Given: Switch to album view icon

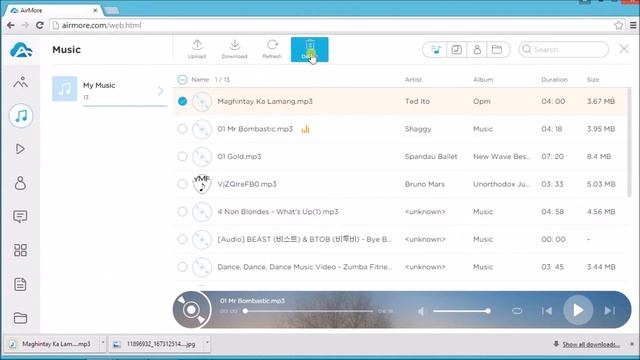Looking at the screenshot, I should 456,50.
